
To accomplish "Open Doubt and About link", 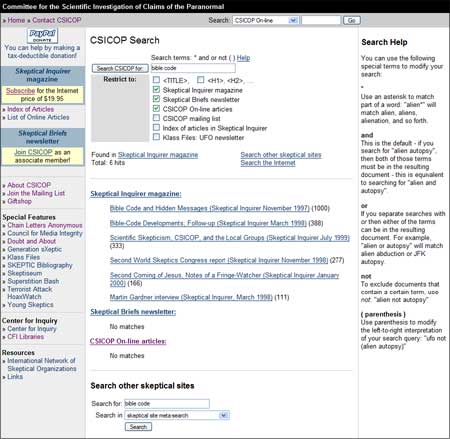I will click(32, 241).
